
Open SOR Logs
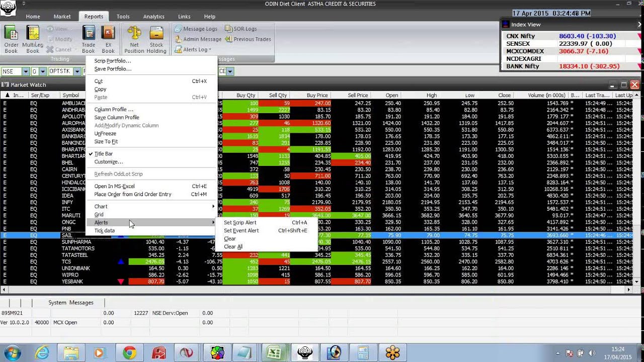(241, 29)
